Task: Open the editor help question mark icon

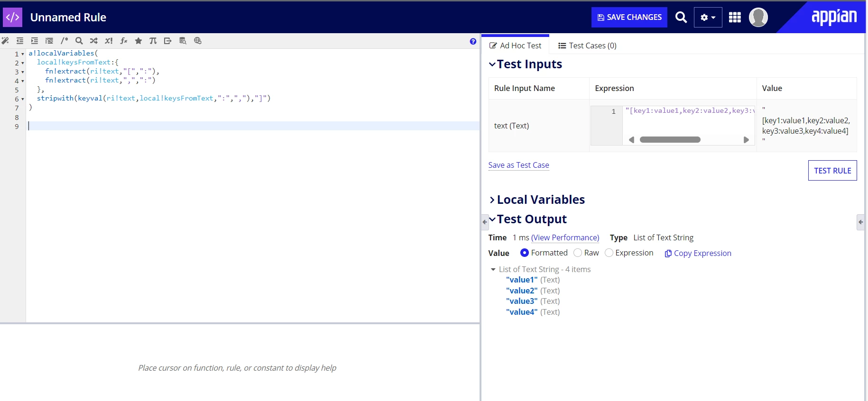Action: [x=473, y=41]
